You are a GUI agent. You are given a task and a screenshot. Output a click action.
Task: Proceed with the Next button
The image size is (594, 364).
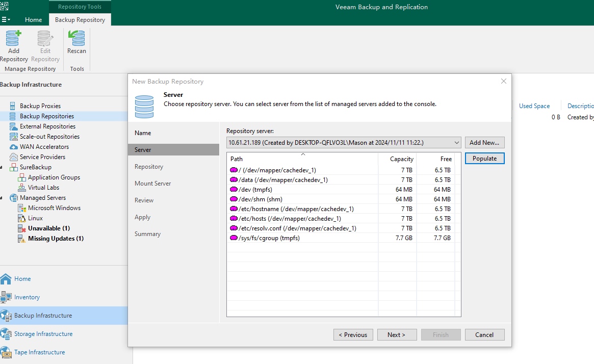(397, 335)
